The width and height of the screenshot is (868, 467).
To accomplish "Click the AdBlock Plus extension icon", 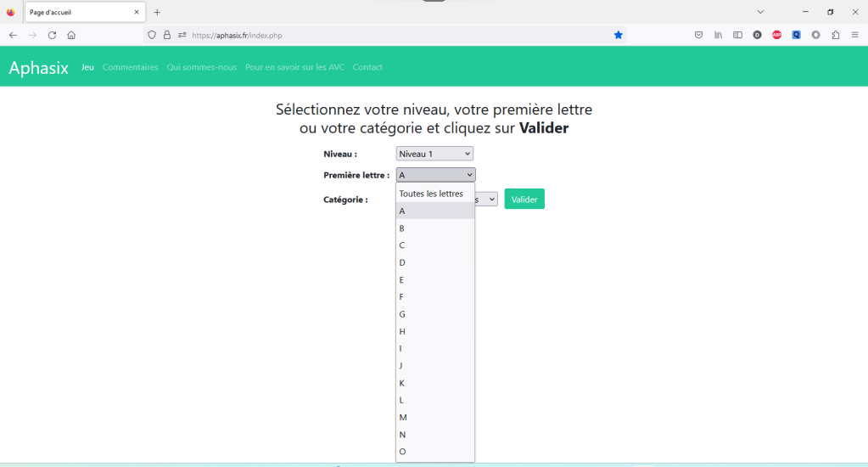I will coord(776,35).
